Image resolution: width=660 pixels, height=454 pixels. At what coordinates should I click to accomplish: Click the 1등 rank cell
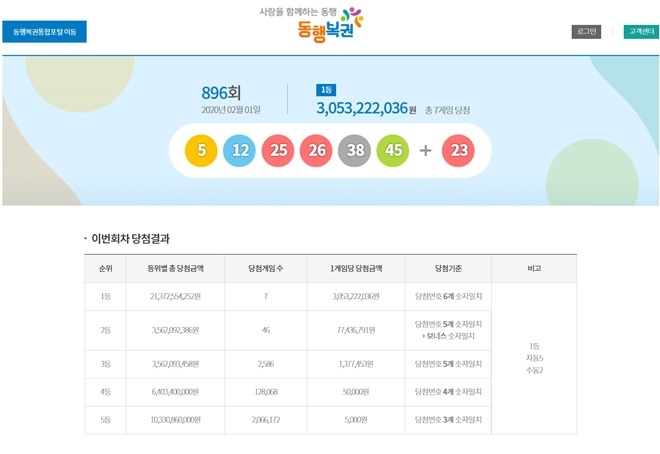tap(106, 297)
